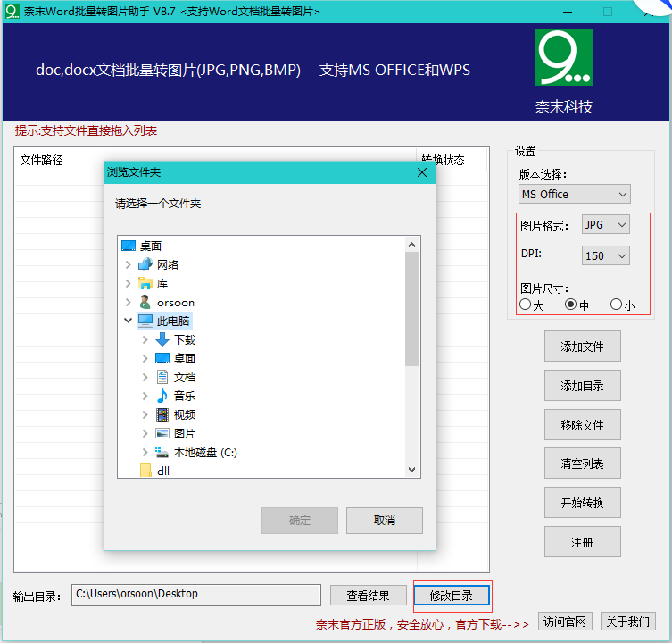
Task: Open the MS Office version dropdown
Action: 574,195
